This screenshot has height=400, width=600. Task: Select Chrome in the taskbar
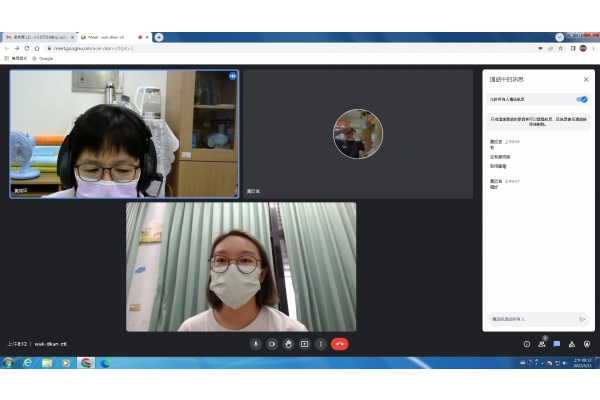click(86, 362)
